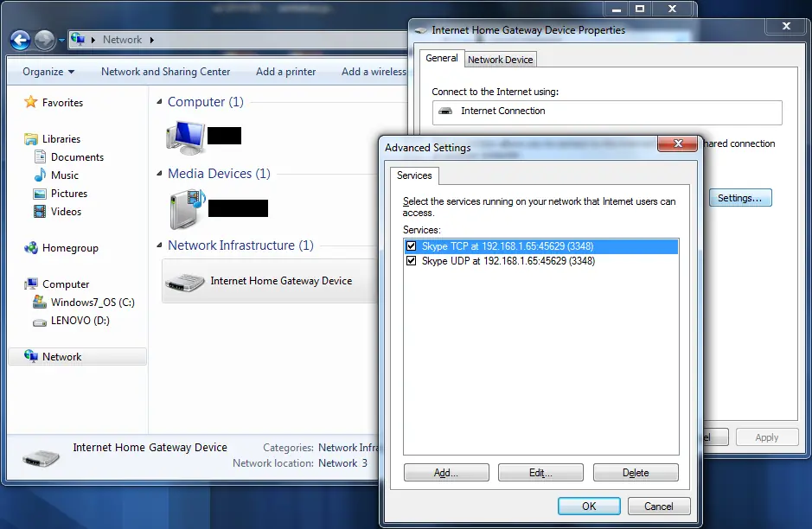Click the gateway router icon in list

[x=185, y=282]
